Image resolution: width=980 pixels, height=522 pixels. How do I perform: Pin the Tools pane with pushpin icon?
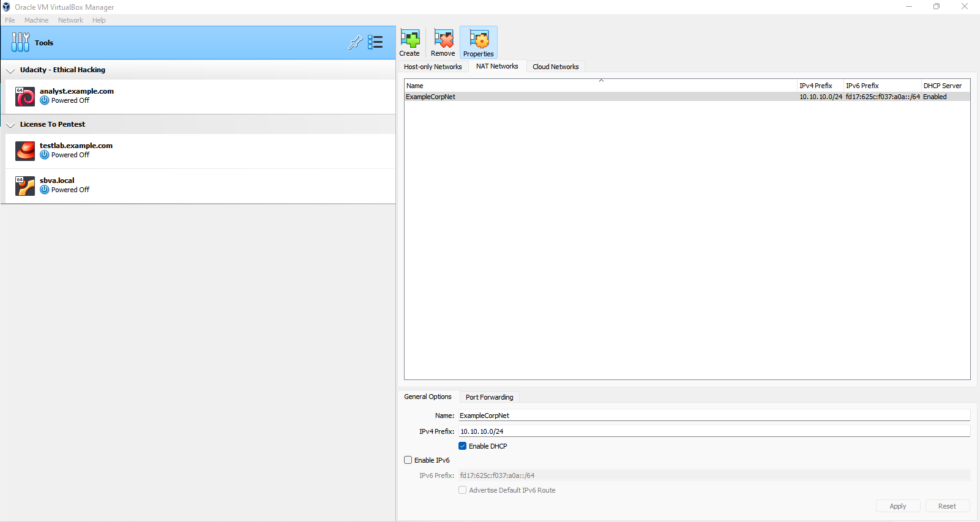coord(355,42)
